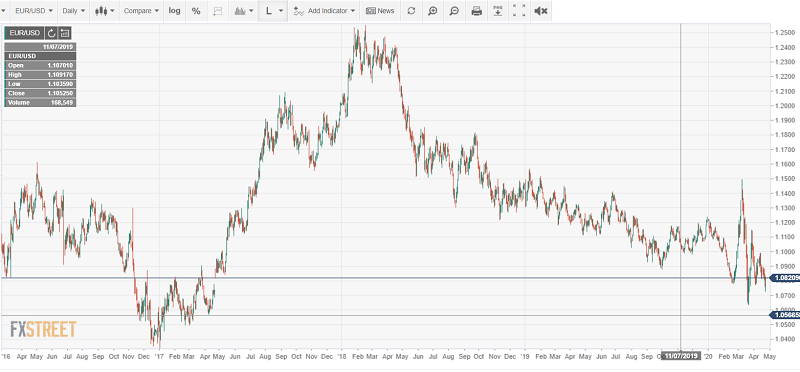Click the 11/07/2019 date in data box
This screenshot has height=372, width=800.
click(x=59, y=47)
